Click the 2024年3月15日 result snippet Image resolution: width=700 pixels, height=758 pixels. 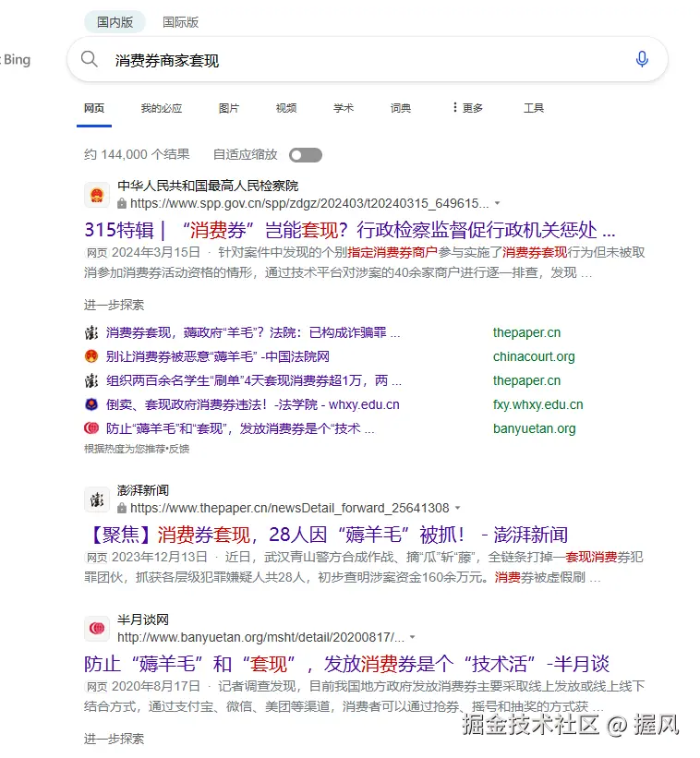tap(365, 262)
